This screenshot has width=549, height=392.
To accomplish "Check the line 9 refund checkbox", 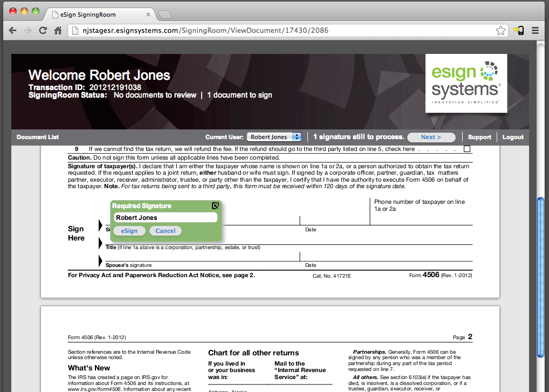I will pos(467,149).
